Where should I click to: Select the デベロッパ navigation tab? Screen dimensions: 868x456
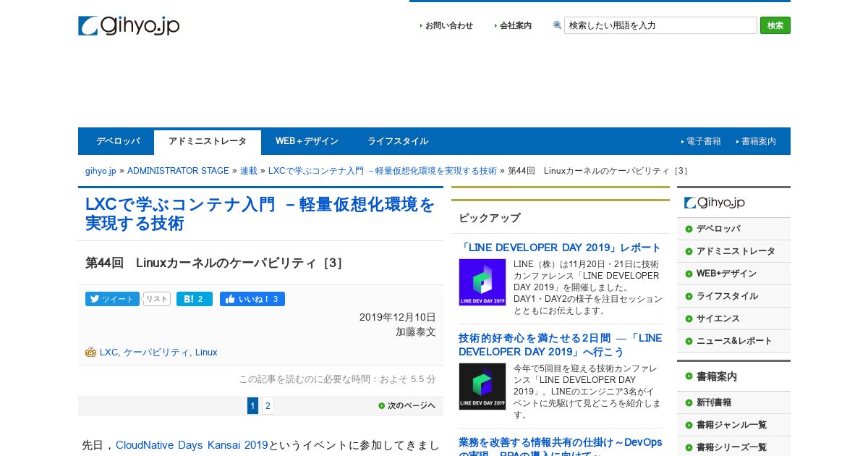coord(118,141)
